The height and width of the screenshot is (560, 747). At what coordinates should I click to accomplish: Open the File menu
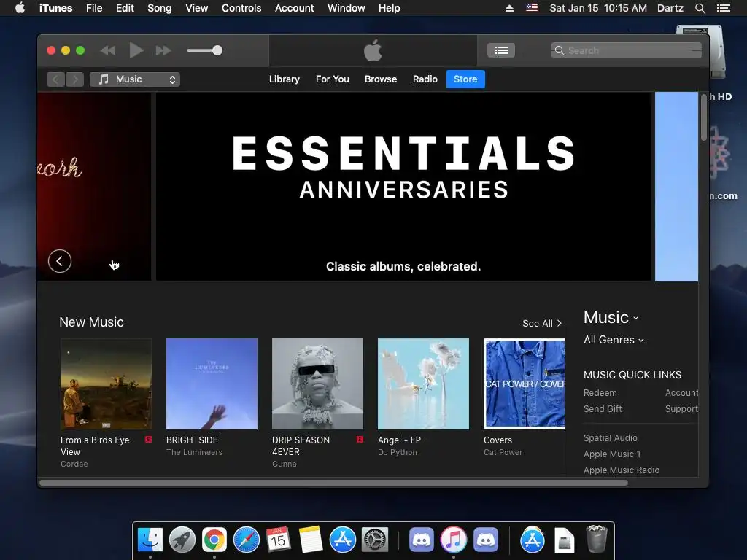tap(94, 8)
